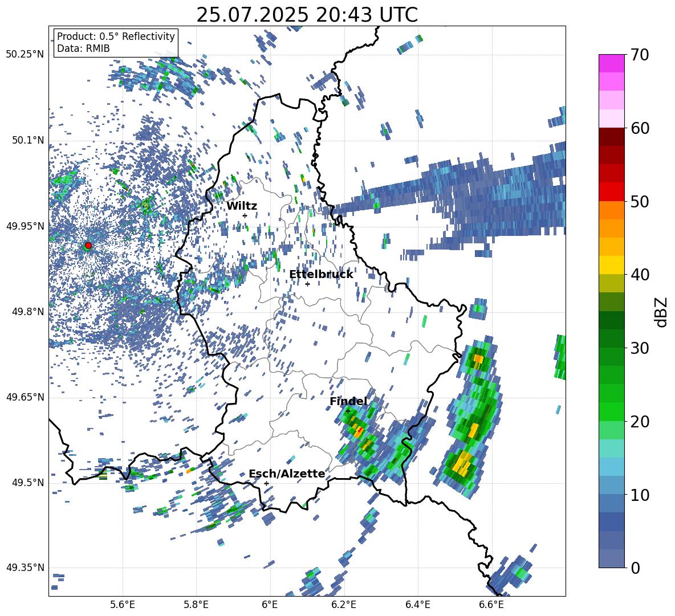Click the Esch/Alzette city label
Screen dimensions: 675x616
pos(287,474)
